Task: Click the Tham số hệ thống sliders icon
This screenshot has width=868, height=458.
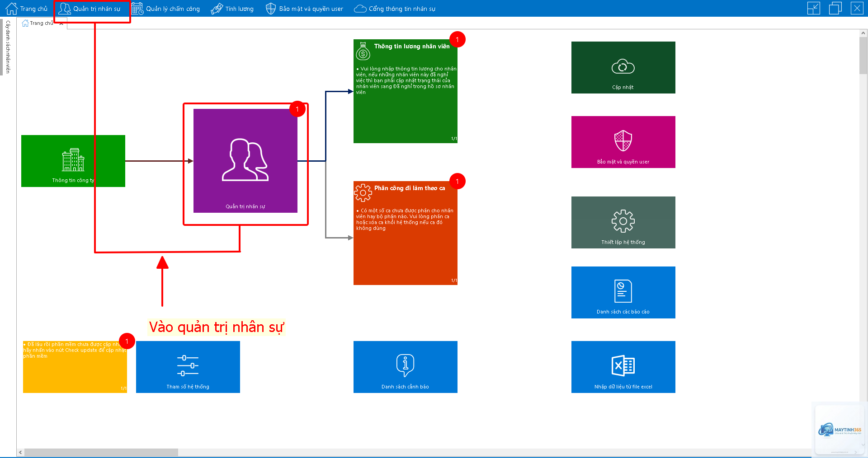Action: (x=188, y=365)
